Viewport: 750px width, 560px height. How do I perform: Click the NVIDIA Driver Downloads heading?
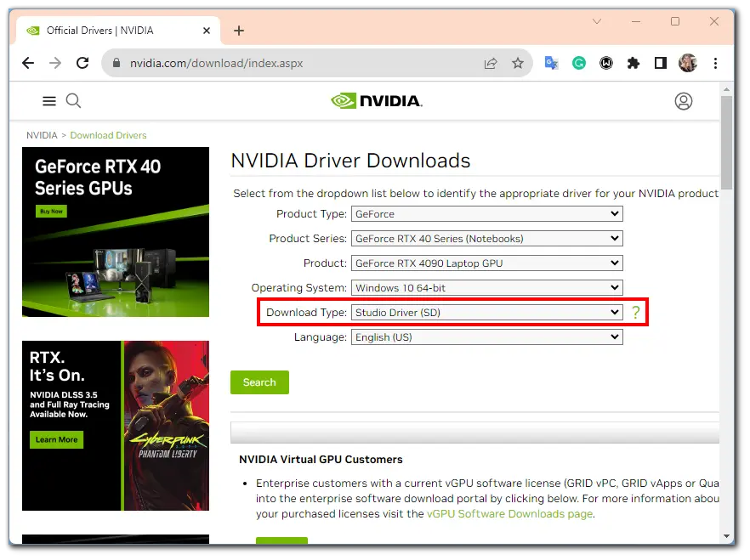pyautogui.click(x=350, y=161)
